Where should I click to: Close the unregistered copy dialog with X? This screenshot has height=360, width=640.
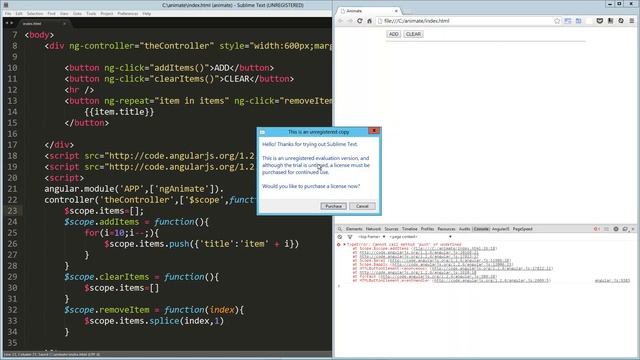point(373,131)
